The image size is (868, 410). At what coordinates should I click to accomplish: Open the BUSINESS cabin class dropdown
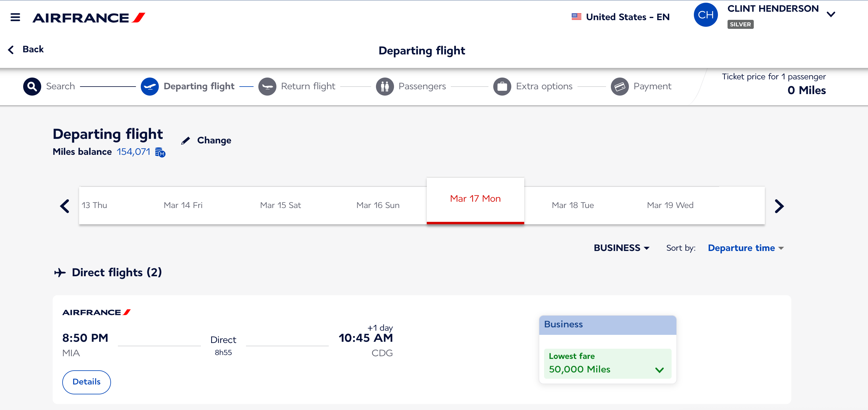(622, 248)
